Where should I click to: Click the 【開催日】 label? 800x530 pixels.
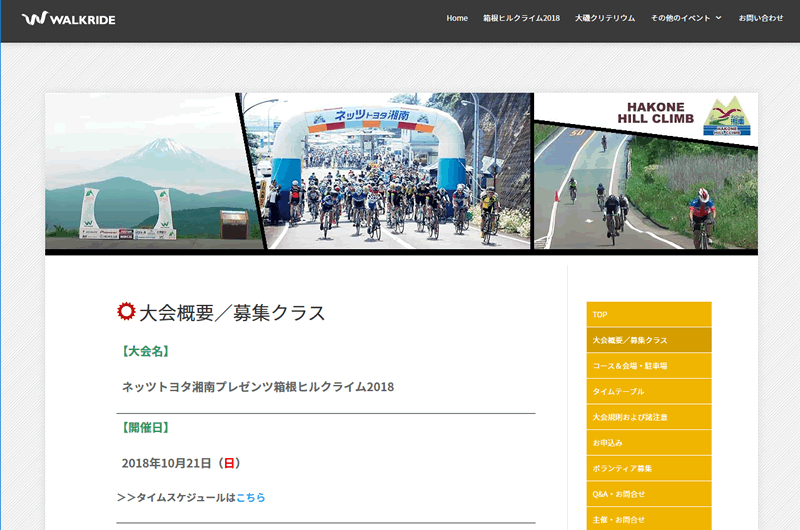(x=145, y=427)
